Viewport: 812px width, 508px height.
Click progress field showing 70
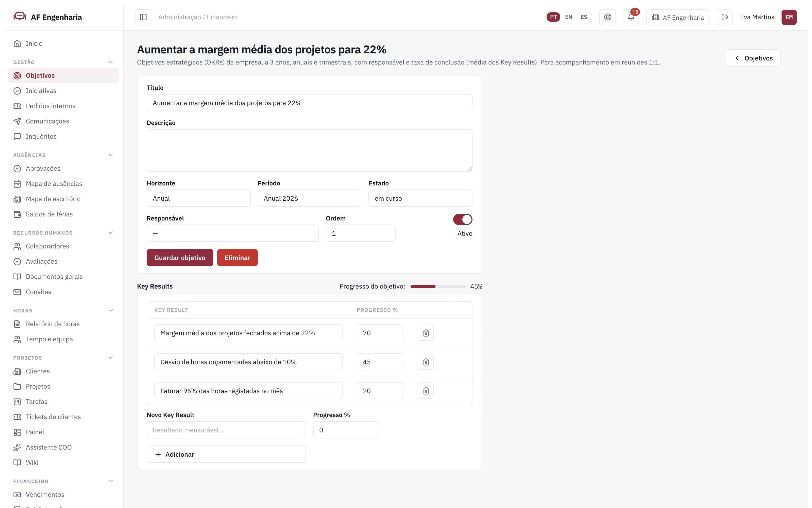(x=380, y=333)
